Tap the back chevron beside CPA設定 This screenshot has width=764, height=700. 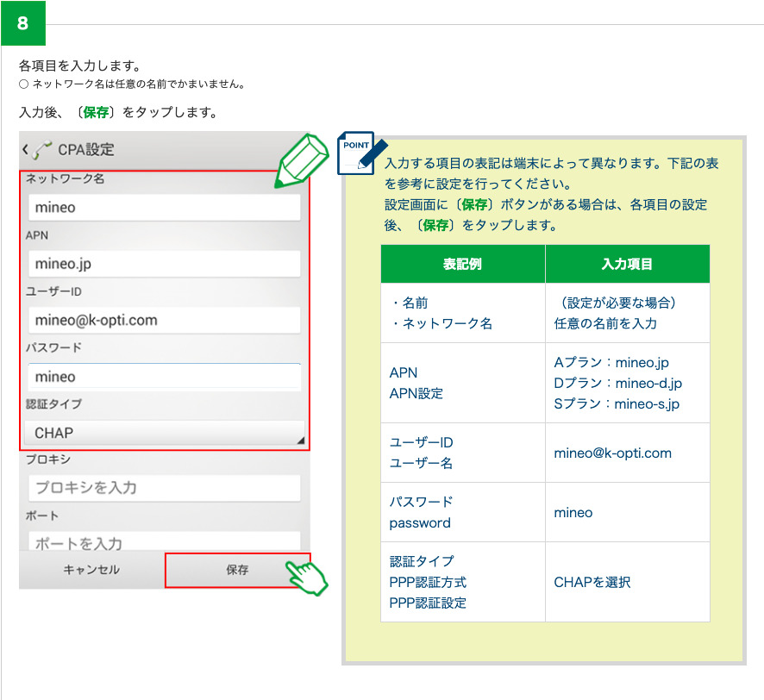click(25, 150)
